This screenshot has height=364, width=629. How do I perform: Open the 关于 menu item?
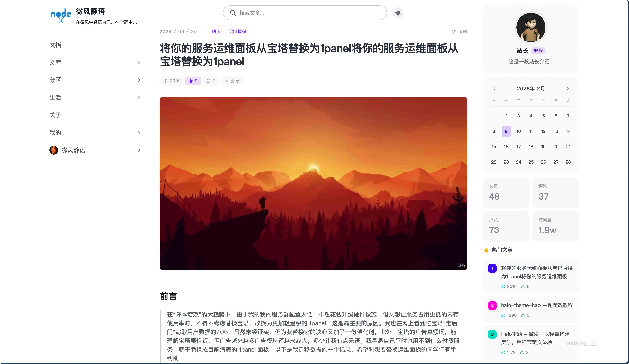pyautogui.click(x=55, y=115)
